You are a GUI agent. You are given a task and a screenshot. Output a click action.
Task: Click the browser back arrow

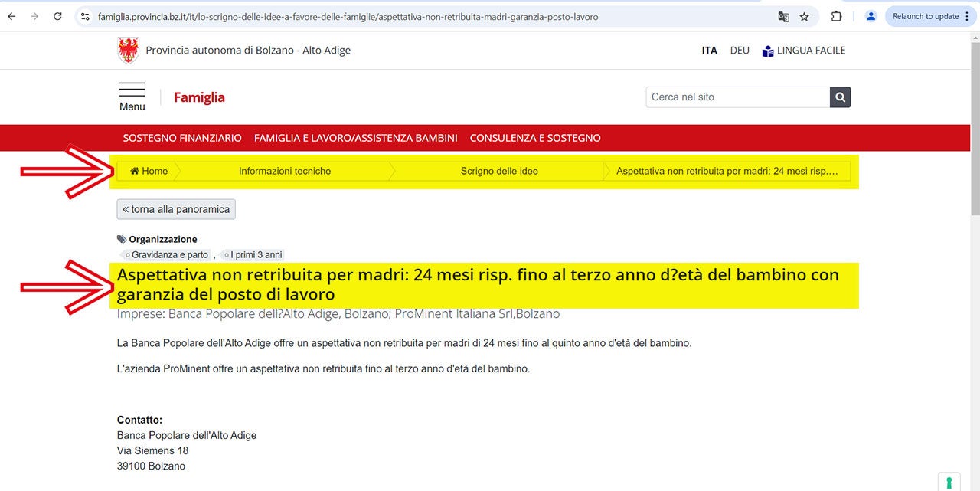[x=11, y=16]
